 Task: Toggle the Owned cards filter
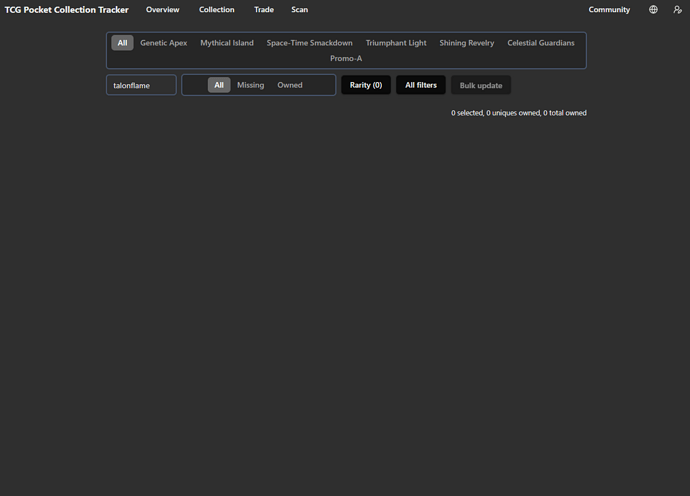[x=290, y=85]
